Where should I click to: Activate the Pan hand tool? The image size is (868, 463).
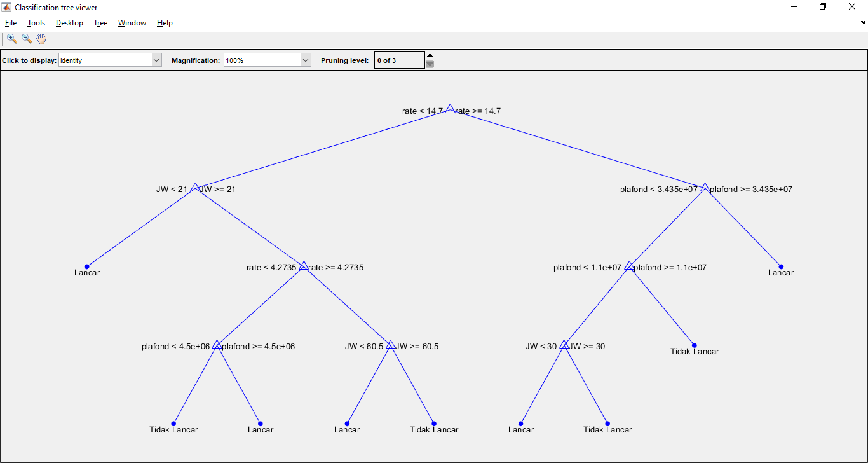[42, 39]
